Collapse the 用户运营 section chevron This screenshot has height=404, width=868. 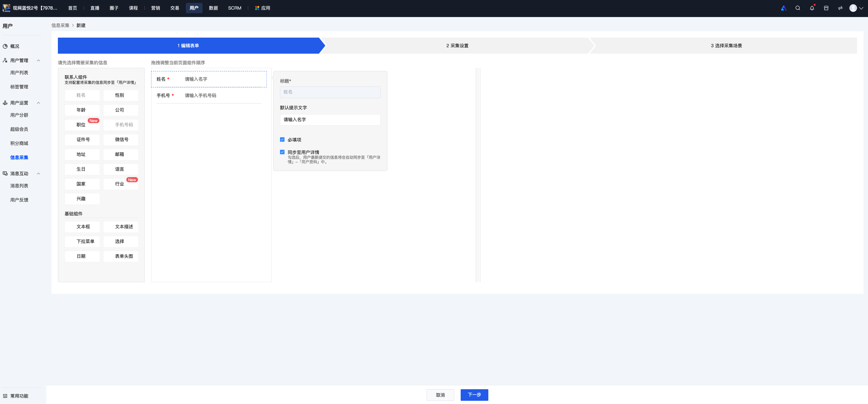click(x=38, y=103)
